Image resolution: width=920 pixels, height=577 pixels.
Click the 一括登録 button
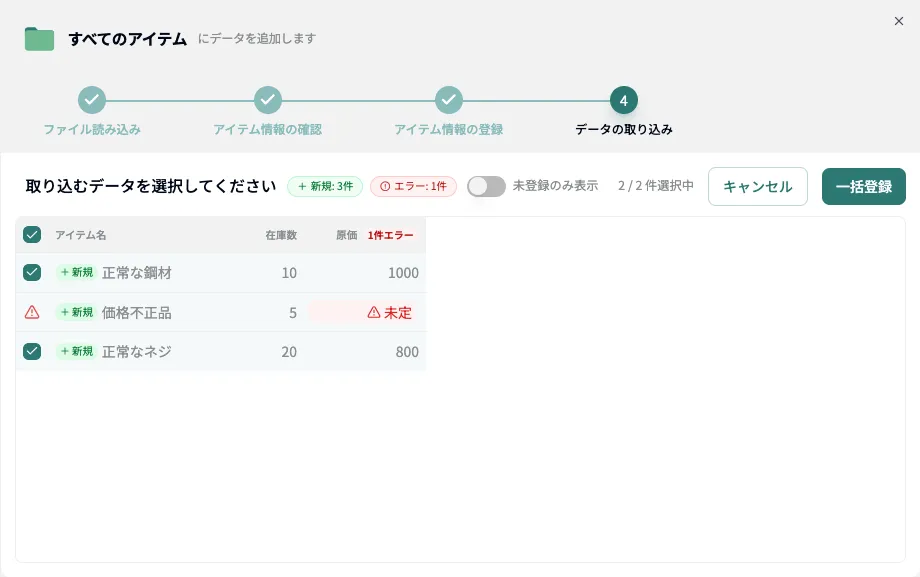click(x=864, y=187)
